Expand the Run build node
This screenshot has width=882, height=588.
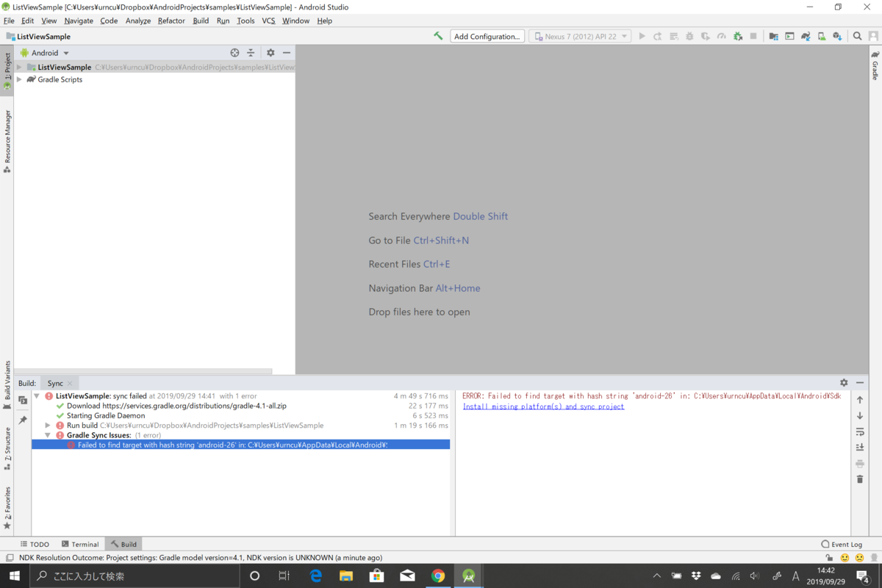click(x=48, y=426)
